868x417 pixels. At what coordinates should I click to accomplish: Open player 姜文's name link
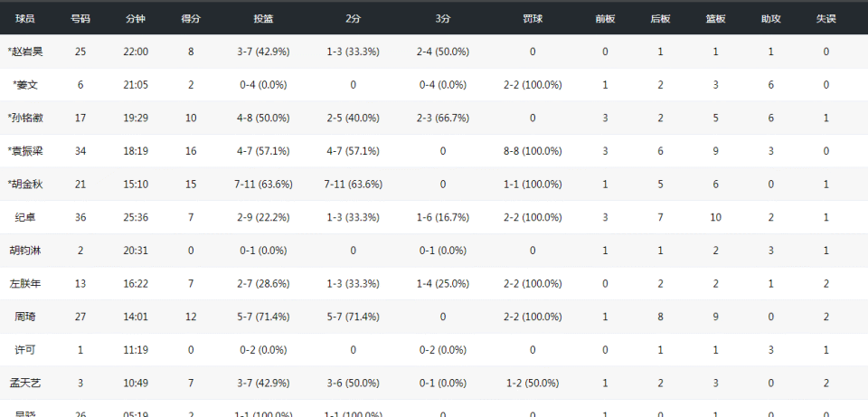(25, 85)
